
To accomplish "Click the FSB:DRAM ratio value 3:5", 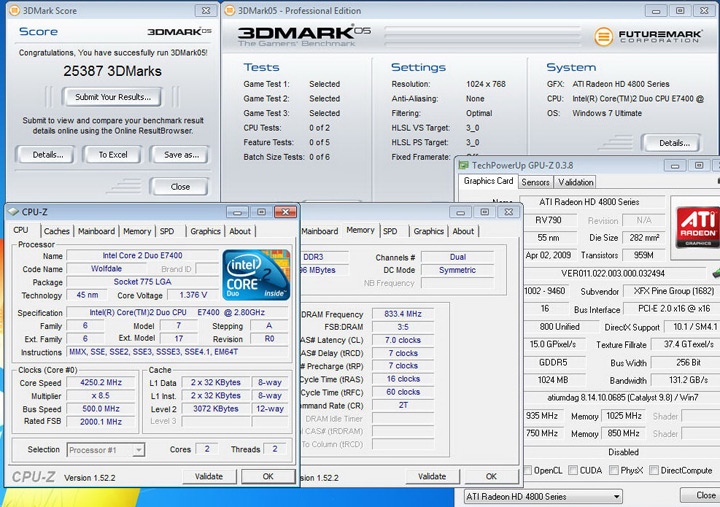I will [x=403, y=327].
